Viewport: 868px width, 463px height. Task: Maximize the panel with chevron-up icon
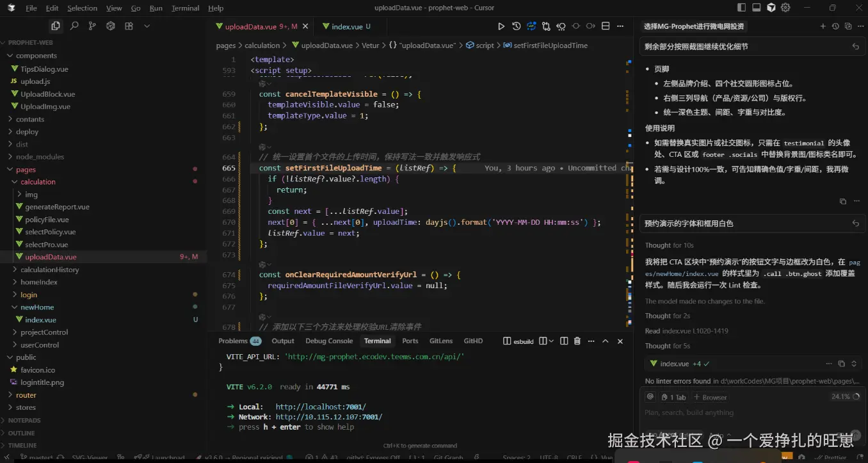click(x=606, y=341)
